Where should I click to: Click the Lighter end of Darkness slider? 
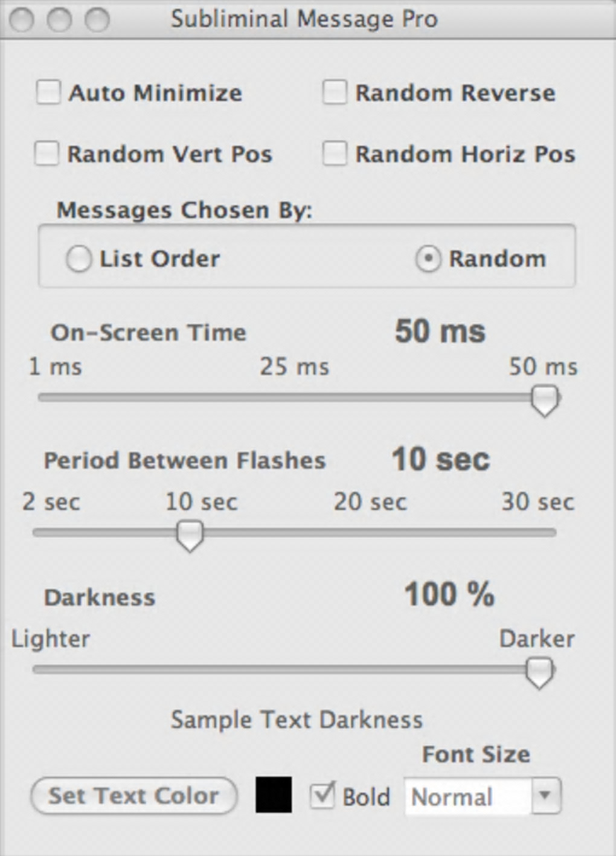(x=37, y=669)
